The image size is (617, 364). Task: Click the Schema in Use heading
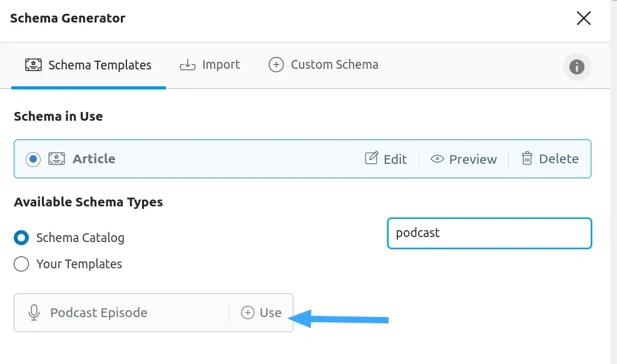[x=58, y=116]
